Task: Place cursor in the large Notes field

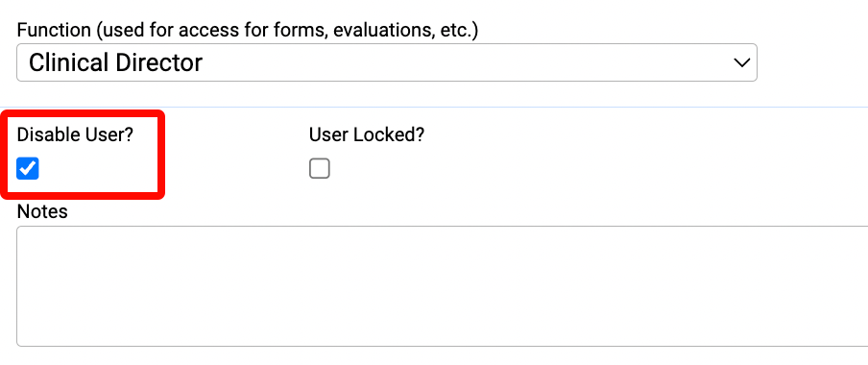Action: pyautogui.click(x=443, y=286)
